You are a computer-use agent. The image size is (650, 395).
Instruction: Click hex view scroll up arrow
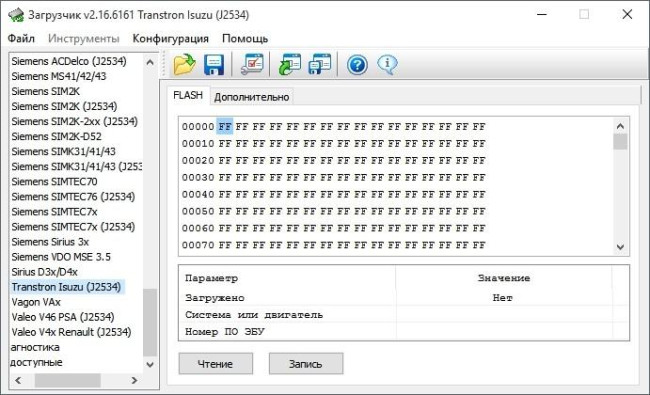[620, 126]
